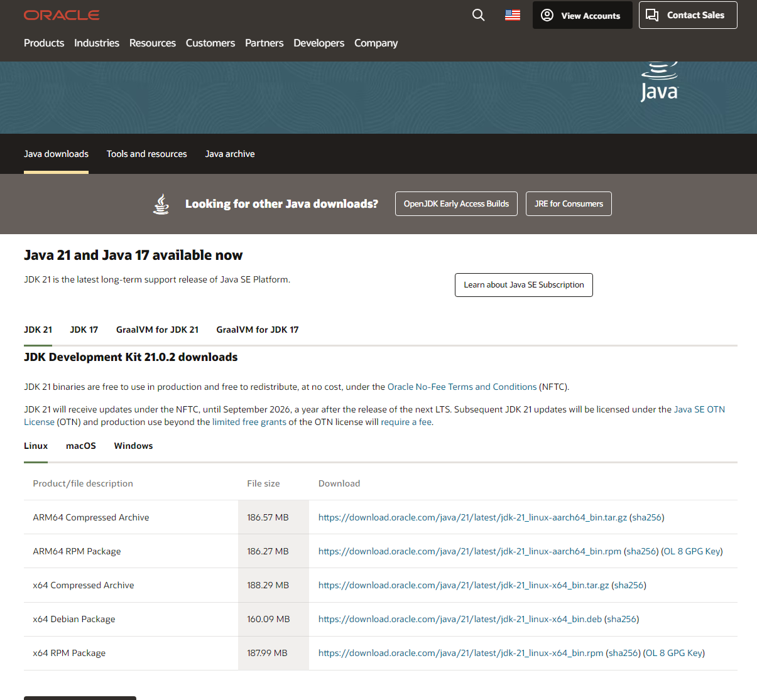Open the Resources menu

(153, 43)
